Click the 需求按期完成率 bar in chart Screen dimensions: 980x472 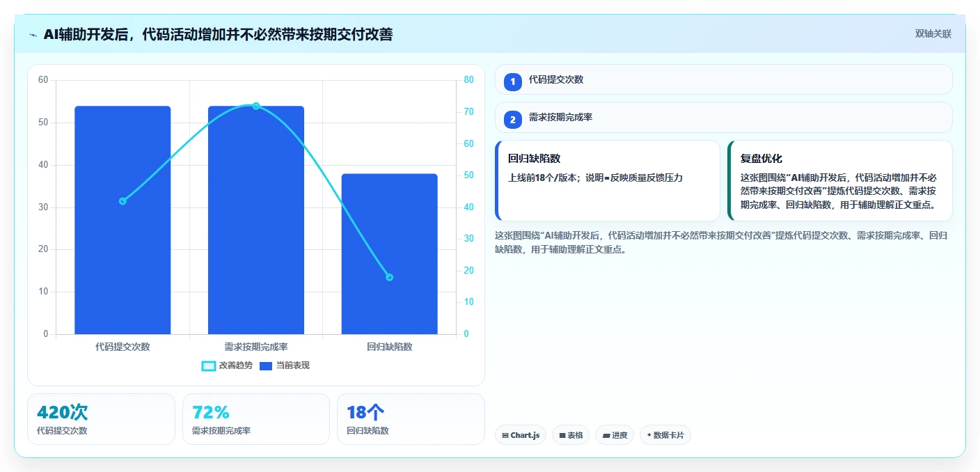[x=256, y=220]
